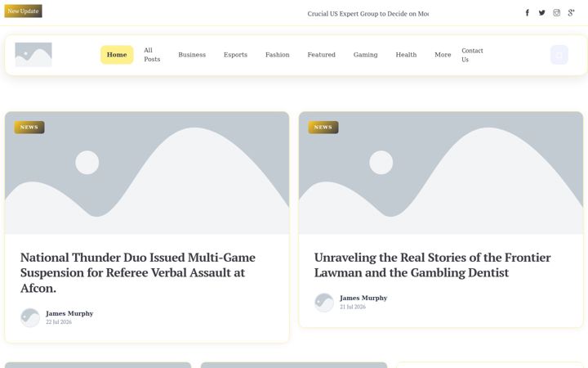Open Unraveling the Real Stories headline
Screen dimensions: 588x368
tap(432, 265)
